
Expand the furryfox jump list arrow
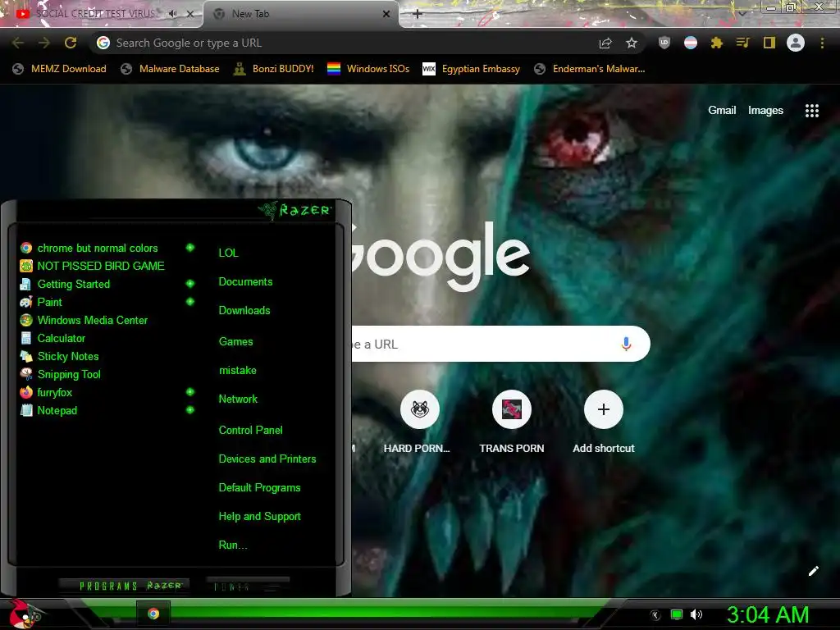tap(190, 391)
